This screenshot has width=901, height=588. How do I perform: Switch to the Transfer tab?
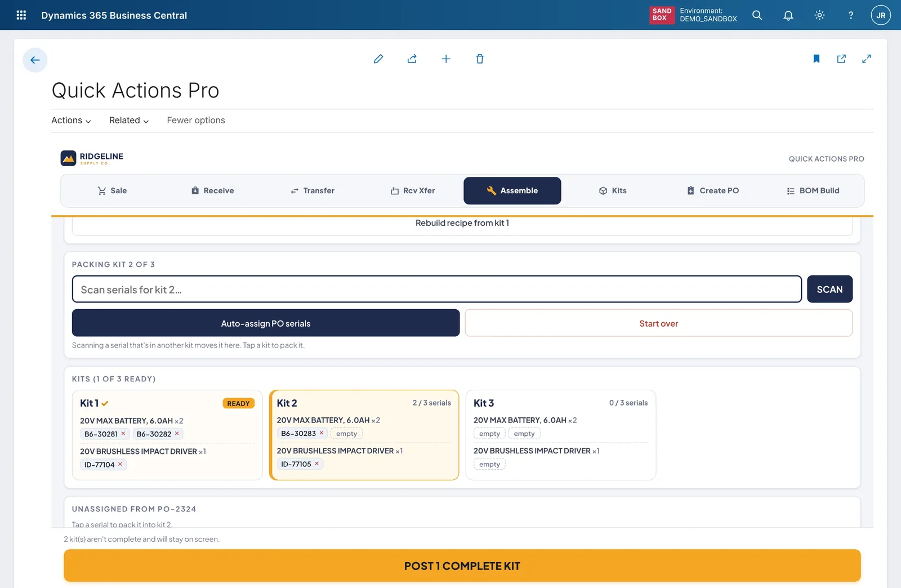click(x=313, y=191)
